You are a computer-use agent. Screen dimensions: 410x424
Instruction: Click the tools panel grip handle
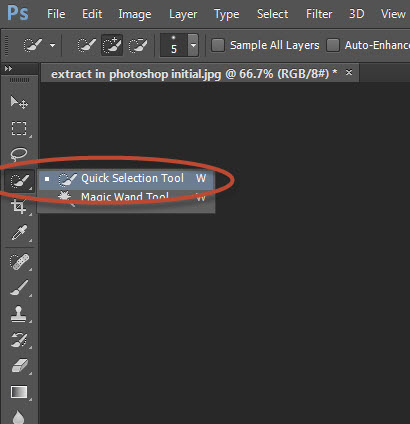point(19,80)
